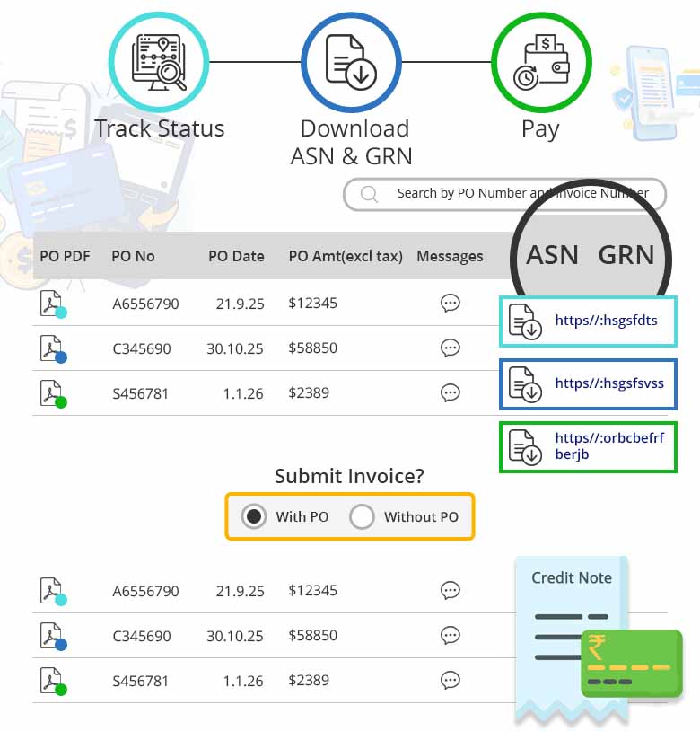700x731 pixels.
Task: Click the PO No column header
Action: [133, 256]
